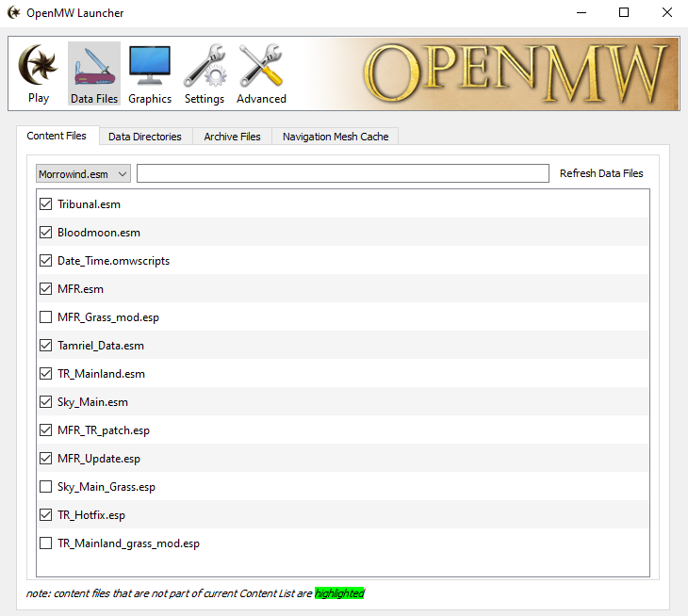Screen dimensions: 688x616
Task: Select the Date_Time.omwscripts file name
Action: pyautogui.click(x=114, y=261)
